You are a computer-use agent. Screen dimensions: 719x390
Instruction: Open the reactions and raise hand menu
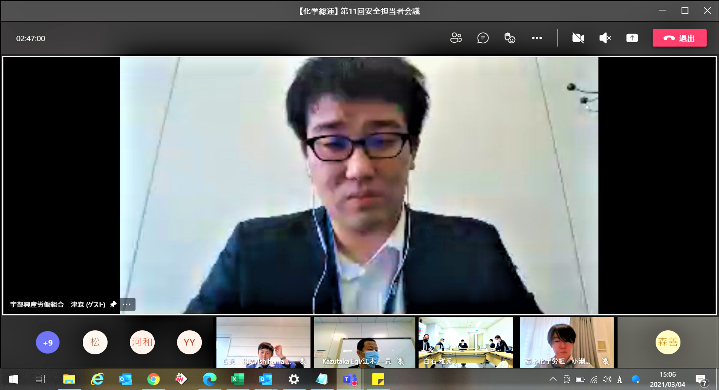tap(509, 38)
